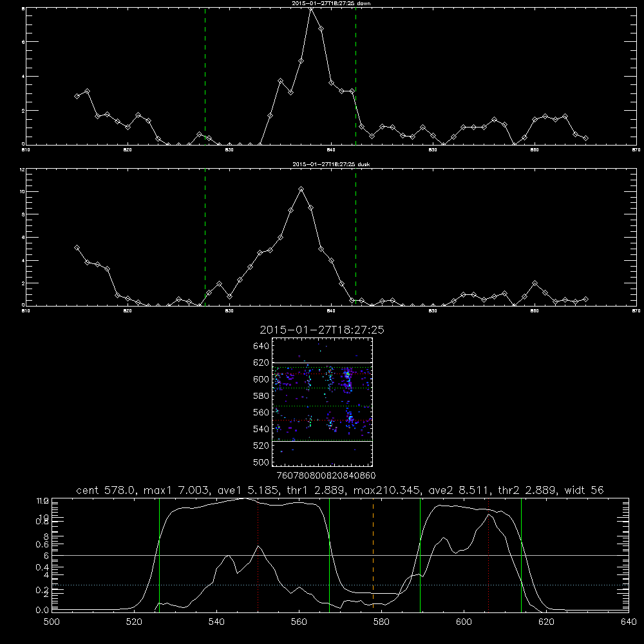This screenshot has width=644, height=644.
Task: Select the spectral image thumbnail panel
Action: point(322,402)
